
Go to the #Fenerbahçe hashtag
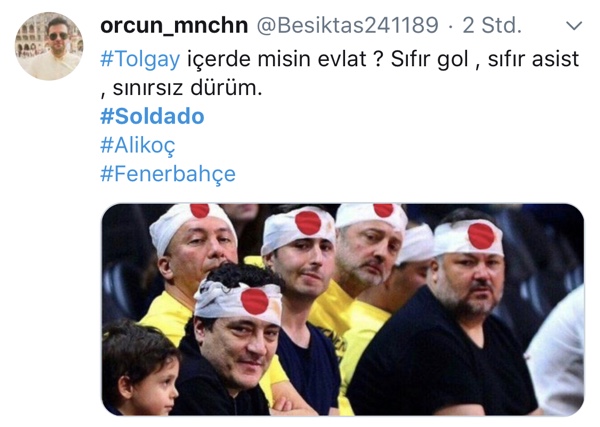coord(168,174)
